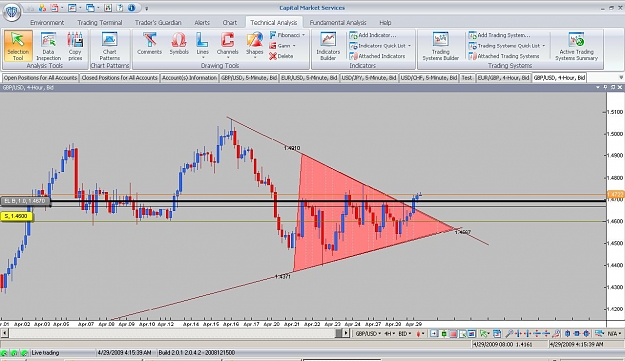Open the Trading Systems Builder
Viewport: 625px width, 361px height.
pos(440,46)
